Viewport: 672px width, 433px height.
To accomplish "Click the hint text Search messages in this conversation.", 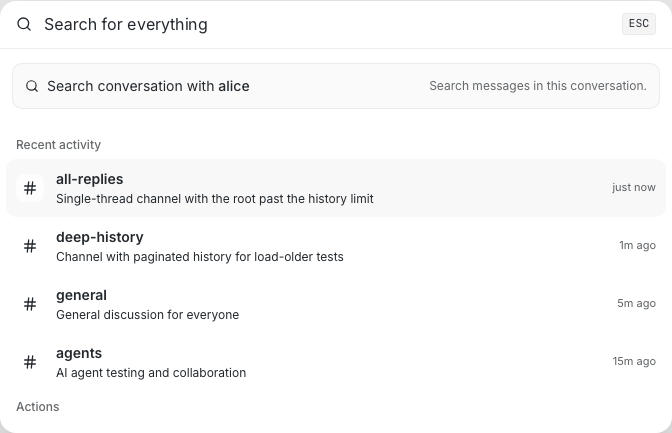I will tap(538, 86).
